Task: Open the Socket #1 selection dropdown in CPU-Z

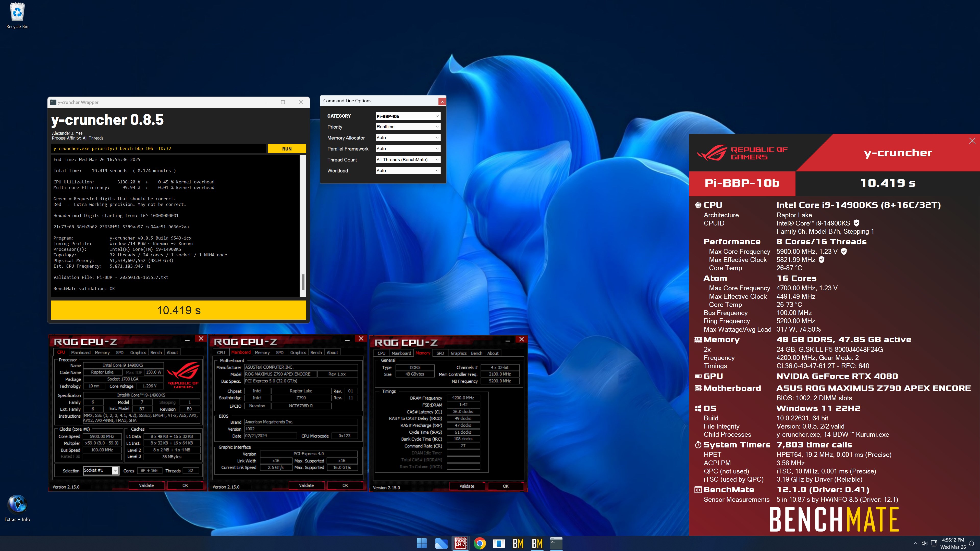Action: click(x=101, y=471)
